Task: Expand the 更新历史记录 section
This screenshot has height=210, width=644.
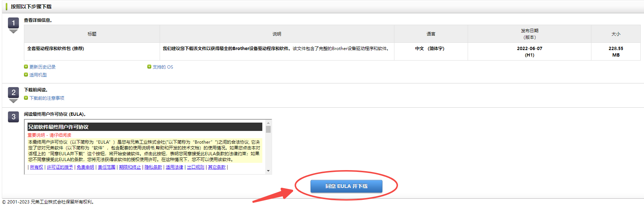Action: (x=42, y=67)
